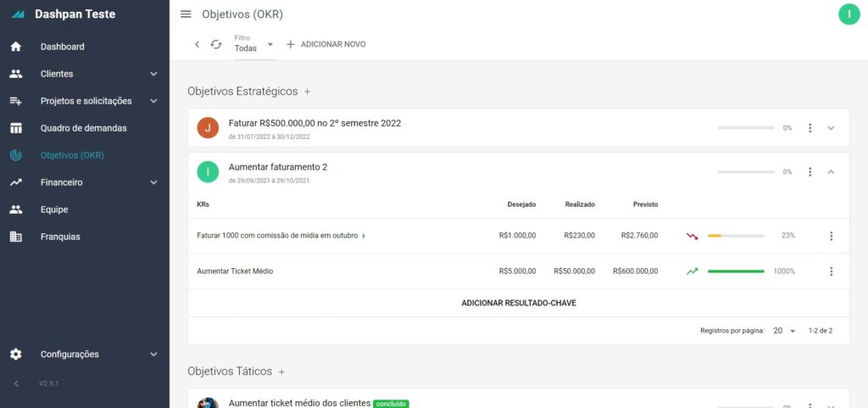Go back with the toolbar arrow

pyautogui.click(x=197, y=44)
